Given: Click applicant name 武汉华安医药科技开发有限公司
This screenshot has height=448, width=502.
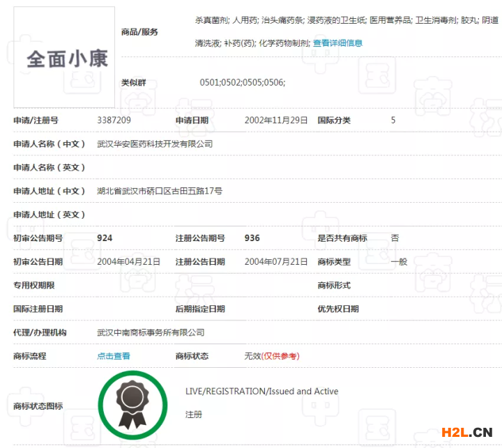Looking at the screenshot, I should (155, 144).
